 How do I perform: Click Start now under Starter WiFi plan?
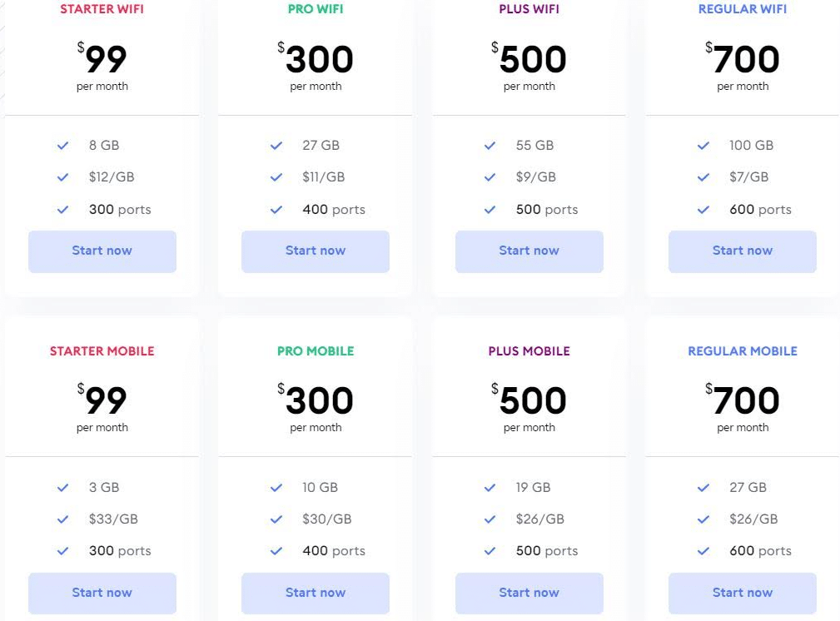[102, 251]
